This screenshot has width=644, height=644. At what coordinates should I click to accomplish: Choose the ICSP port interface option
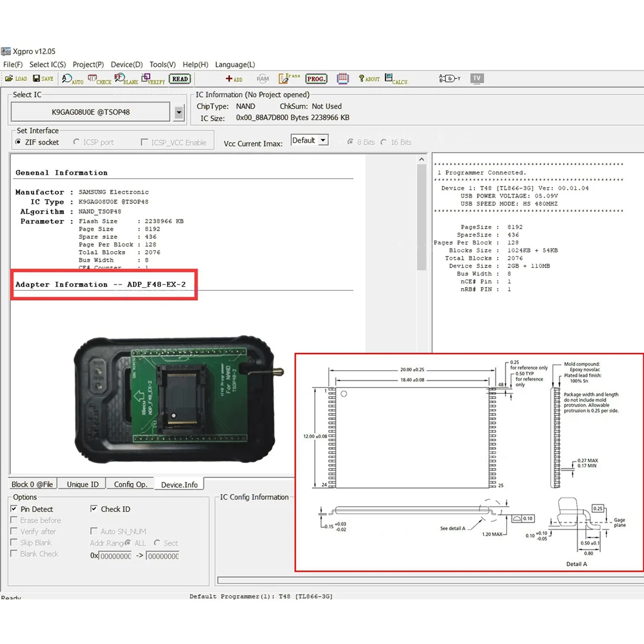pos(76,142)
